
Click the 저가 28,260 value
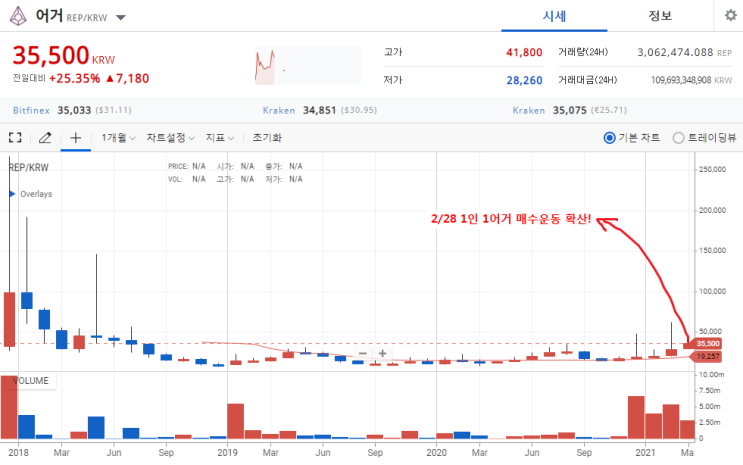click(x=524, y=81)
